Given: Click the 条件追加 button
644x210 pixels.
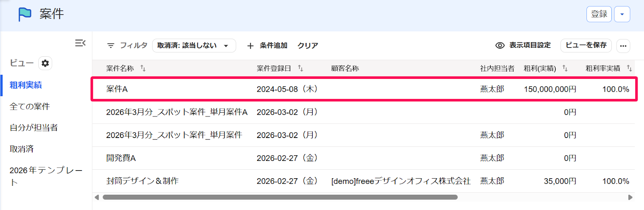Looking at the screenshot, I should [267, 45].
